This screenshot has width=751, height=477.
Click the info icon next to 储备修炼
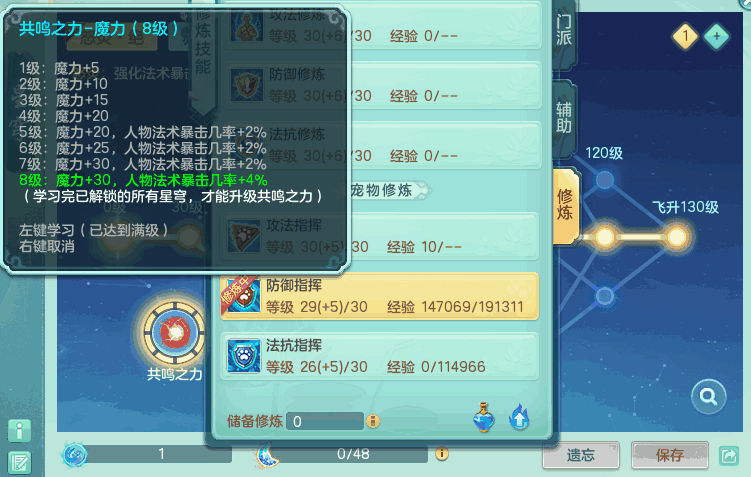coord(373,421)
